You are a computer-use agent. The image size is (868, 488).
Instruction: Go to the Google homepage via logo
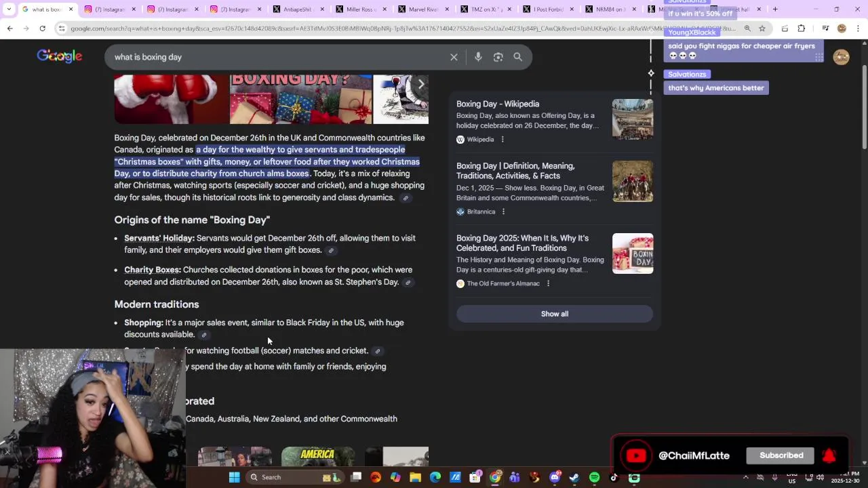[x=60, y=57]
